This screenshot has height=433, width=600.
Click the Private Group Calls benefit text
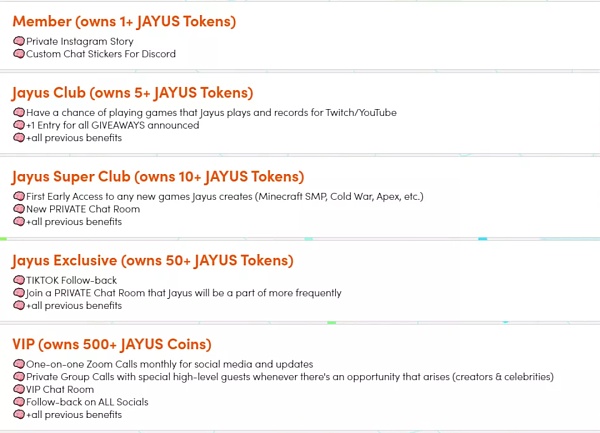[x=289, y=377]
